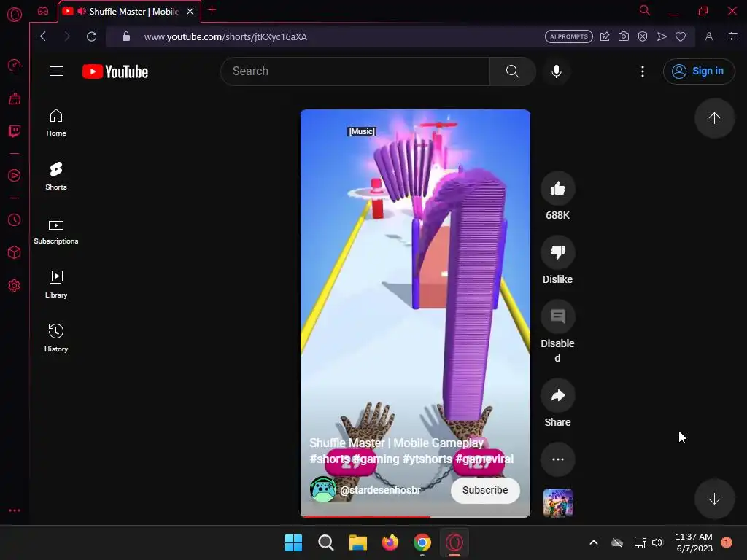Open the Opera profile icon
This screenshot has height=560, width=747.
pos(709,36)
